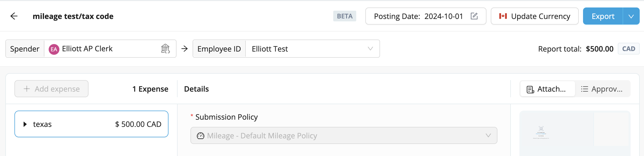Screen dimensions: 644x156
Task: Click the Posting Date button
Action: pos(426,16)
